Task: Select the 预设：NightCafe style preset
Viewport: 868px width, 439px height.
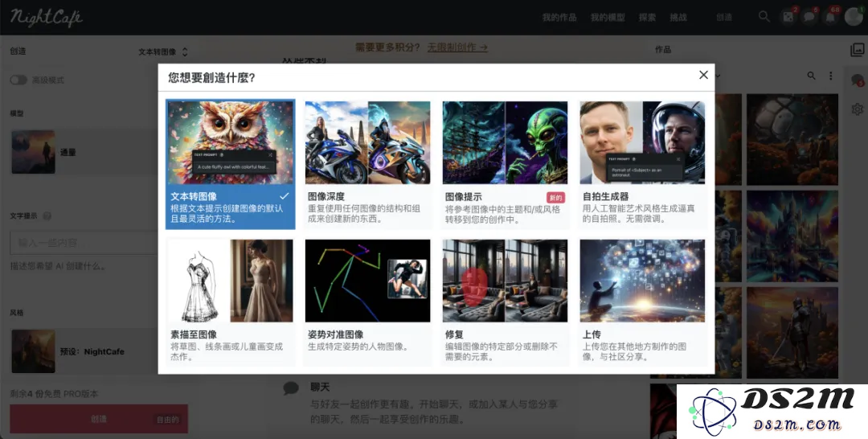Action: 84,351
